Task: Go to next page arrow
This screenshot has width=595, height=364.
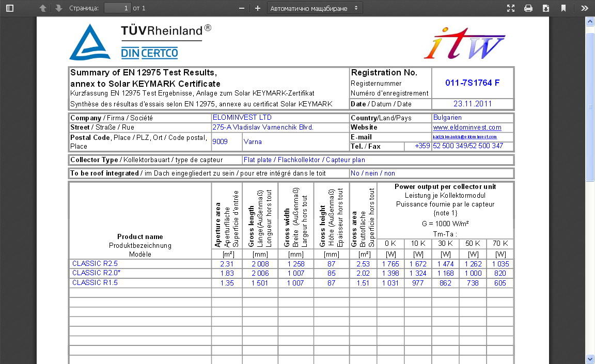Action: [59, 8]
